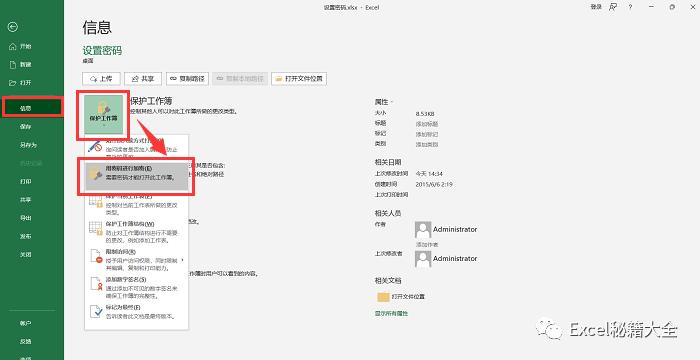Open the 共享 (Share) sidebar page
The image size is (700, 360).
pos(25,200)
